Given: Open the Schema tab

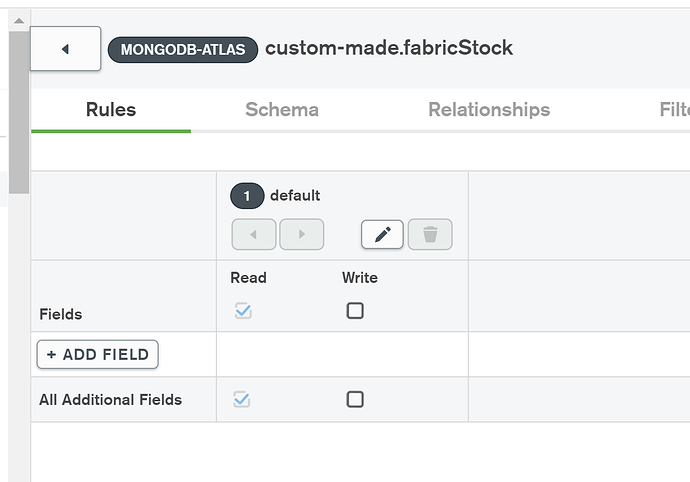Looking at the screenshot, I should click(x=282, y=110).
